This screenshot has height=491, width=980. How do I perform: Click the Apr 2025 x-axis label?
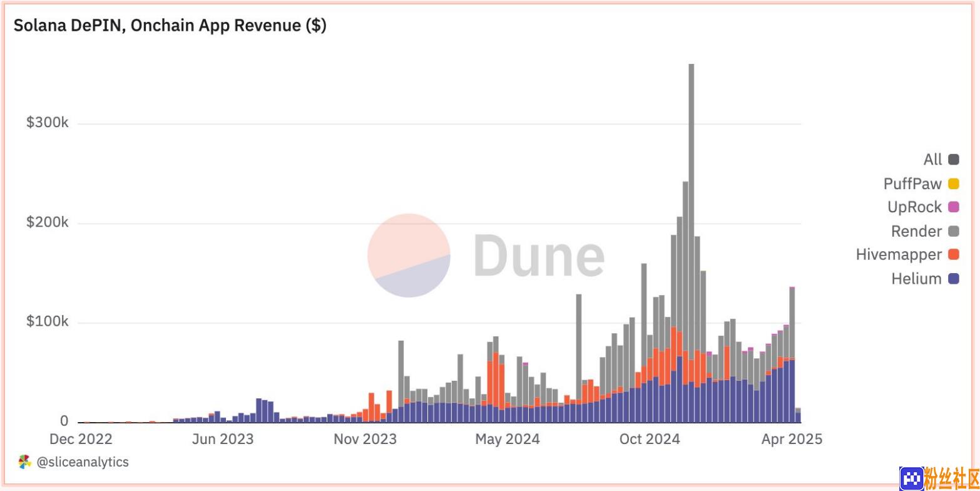pos(792,440)
